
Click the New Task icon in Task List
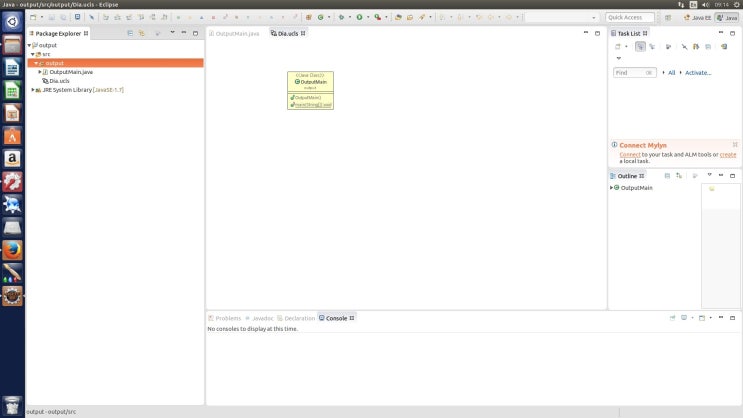tap(617, 46)
